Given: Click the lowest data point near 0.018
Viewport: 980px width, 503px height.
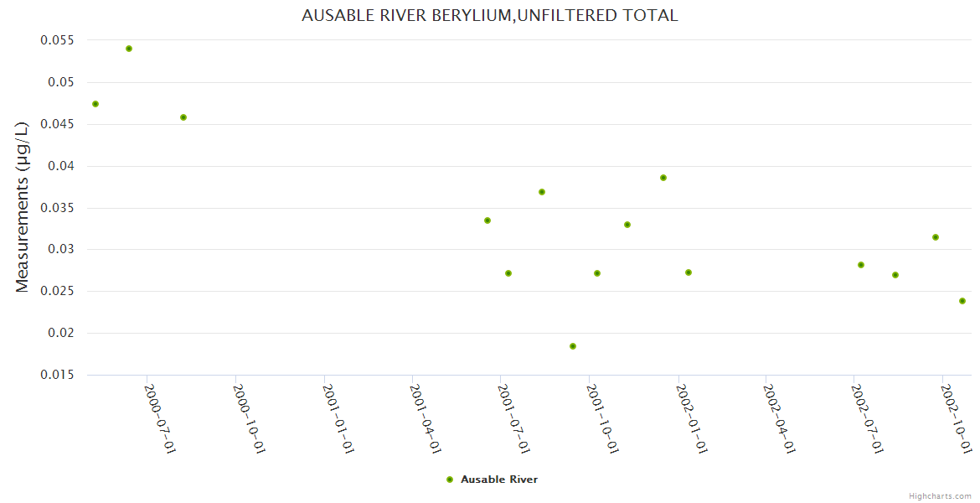Looking at the screenshot, I should click(x=573, y=346).
